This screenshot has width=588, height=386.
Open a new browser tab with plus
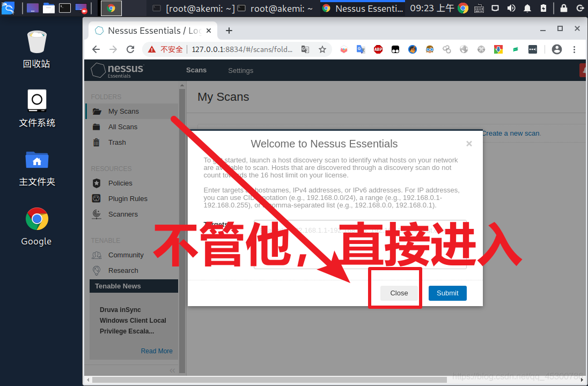point(229,31)
